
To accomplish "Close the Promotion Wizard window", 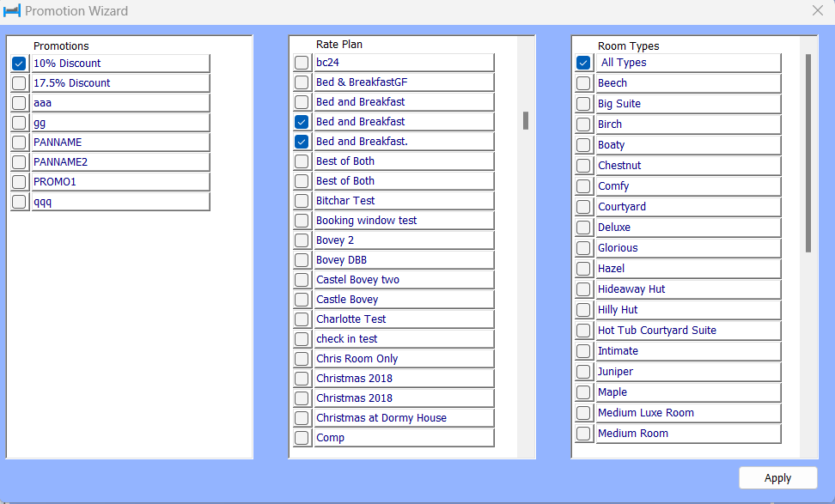I will point(818,10).
